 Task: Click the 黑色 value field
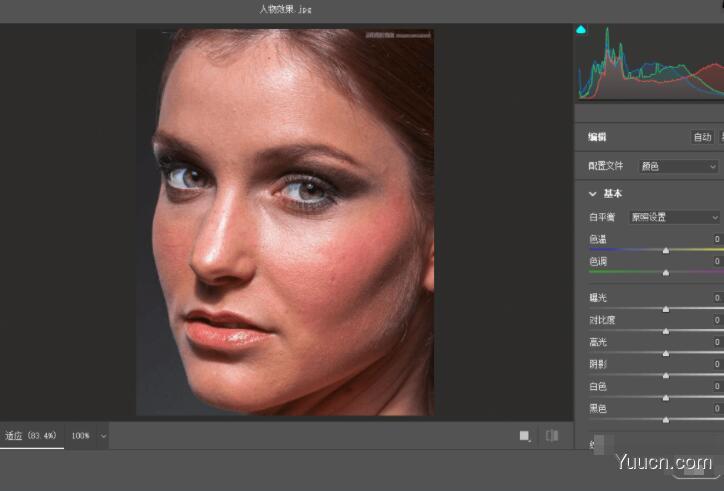(x=717, y=408)
